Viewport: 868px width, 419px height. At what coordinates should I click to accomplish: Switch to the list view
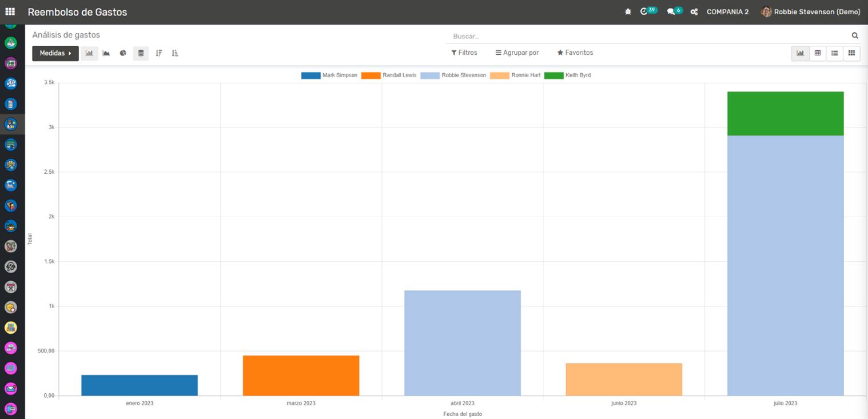coord(835,53)
